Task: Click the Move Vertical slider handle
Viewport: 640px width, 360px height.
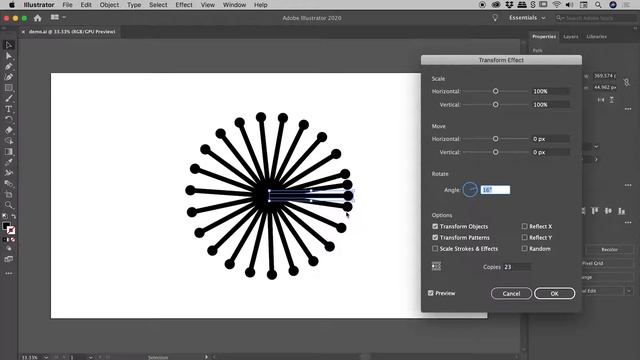Action: pyautogui.click(x=496, y=152)
